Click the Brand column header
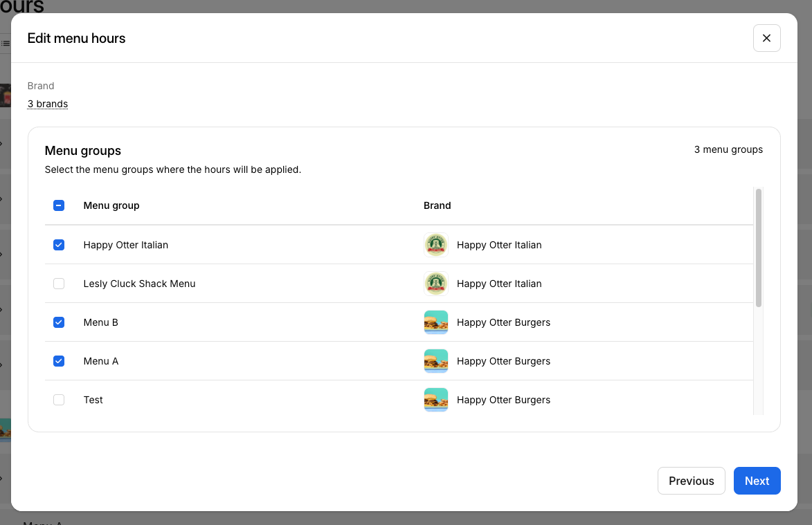812x525 pixels. coord(437,205)
